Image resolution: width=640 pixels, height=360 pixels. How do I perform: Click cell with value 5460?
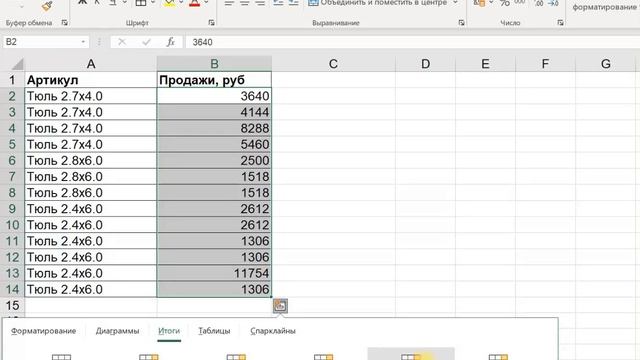(214, 144)
